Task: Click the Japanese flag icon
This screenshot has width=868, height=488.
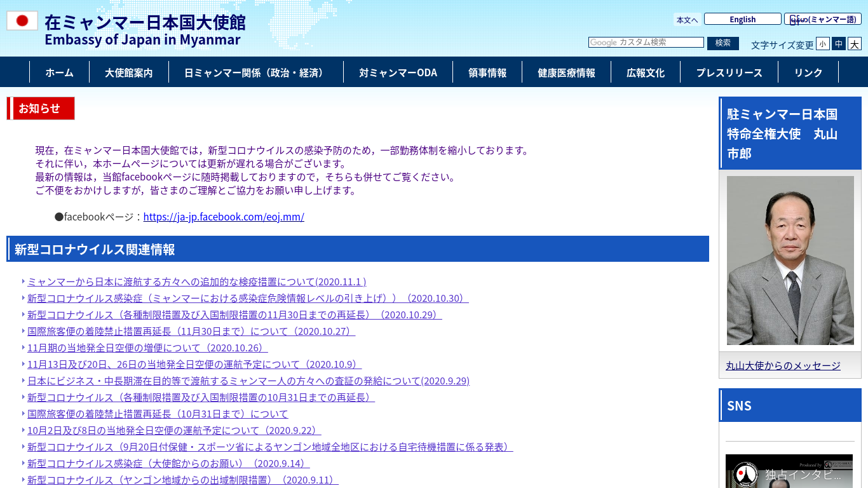Action: 22,20
